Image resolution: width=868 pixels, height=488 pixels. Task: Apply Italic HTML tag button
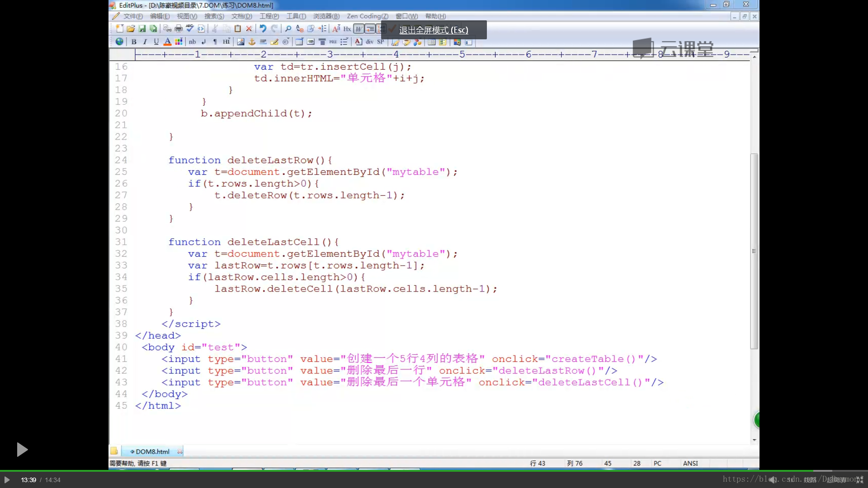[145, 42]
